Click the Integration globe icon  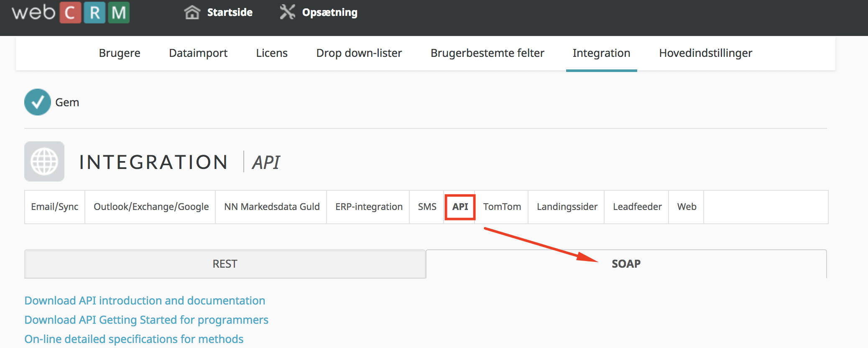[44, 161]
